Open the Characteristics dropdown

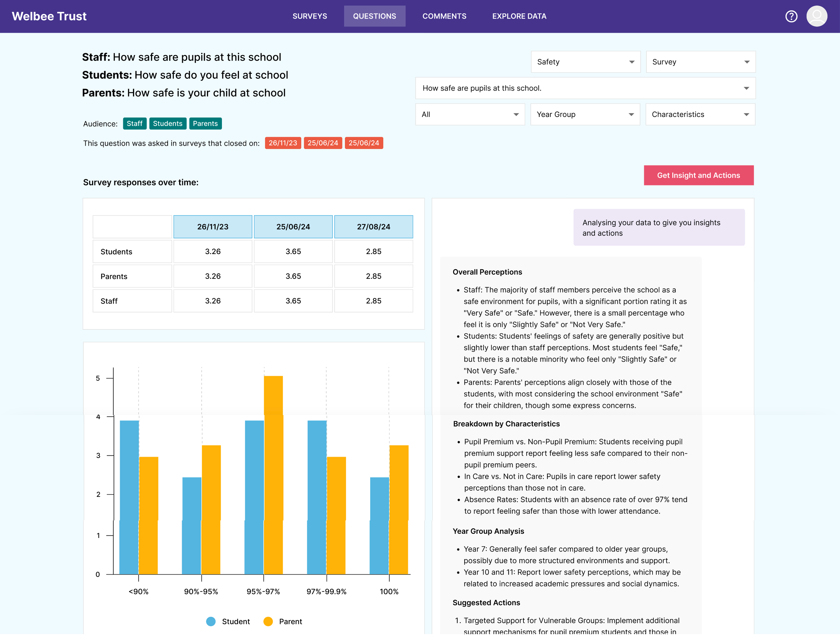point(700,114)
